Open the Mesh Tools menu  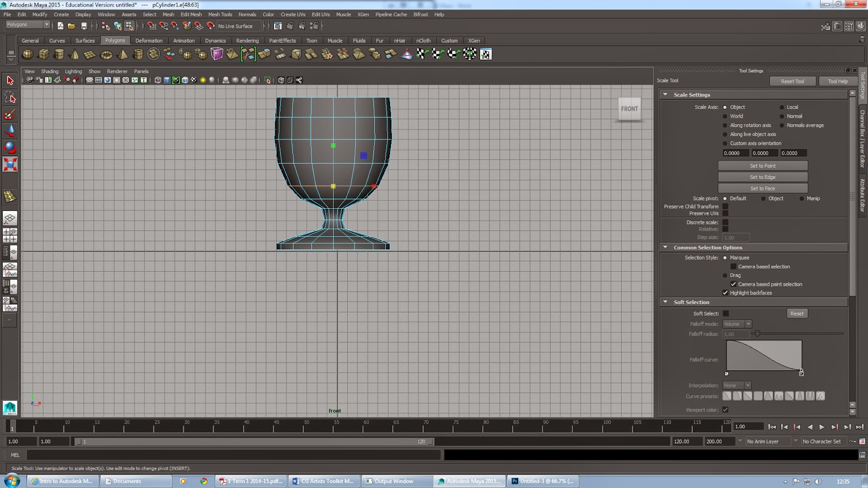point(220,15)
